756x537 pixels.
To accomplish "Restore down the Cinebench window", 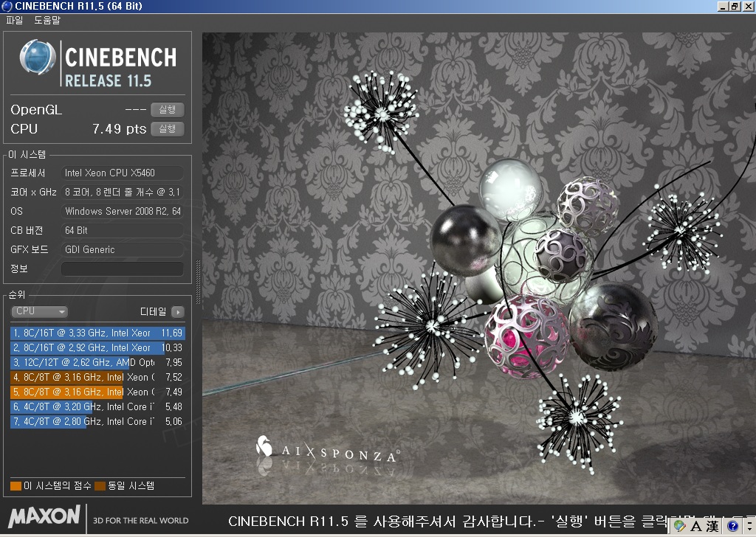I will pyautogui.click(x=735, y=6).
